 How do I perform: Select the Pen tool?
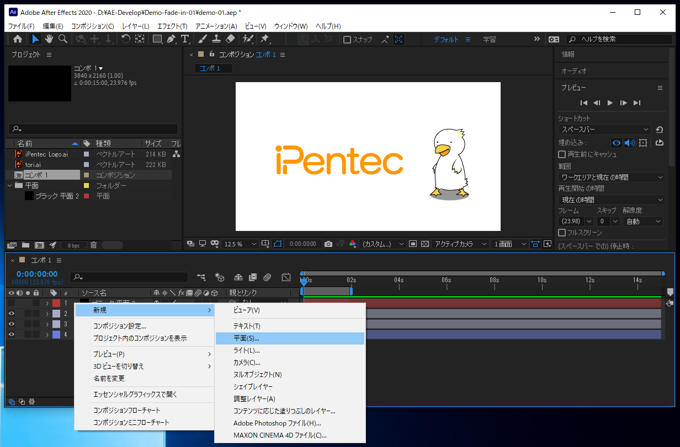[171, 39]
